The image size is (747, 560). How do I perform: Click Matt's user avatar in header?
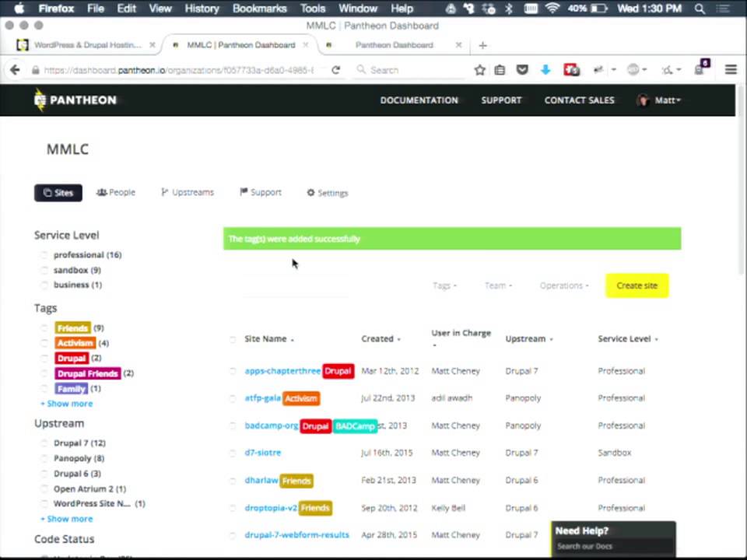(x=643, y=100)
